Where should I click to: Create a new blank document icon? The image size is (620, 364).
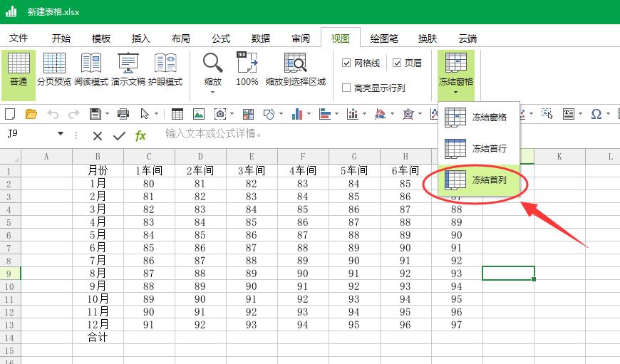[10, 114]
